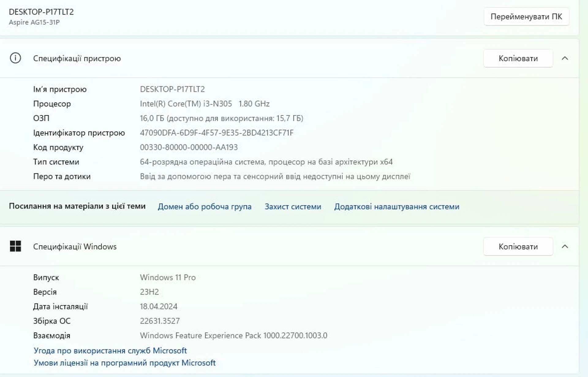Open Умови ліцензії на програмний продукт Microsoft

pyautogui.click(x=124, y=363)
